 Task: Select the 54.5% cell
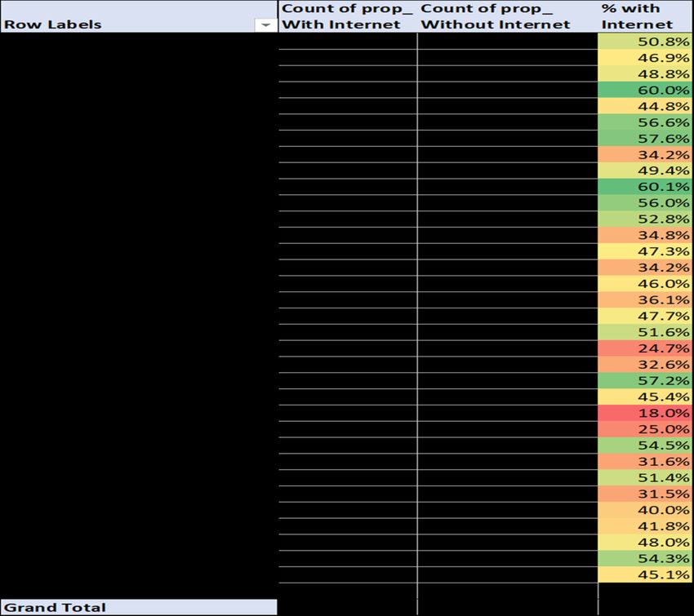pyautogui.click(x=644, y=445)
